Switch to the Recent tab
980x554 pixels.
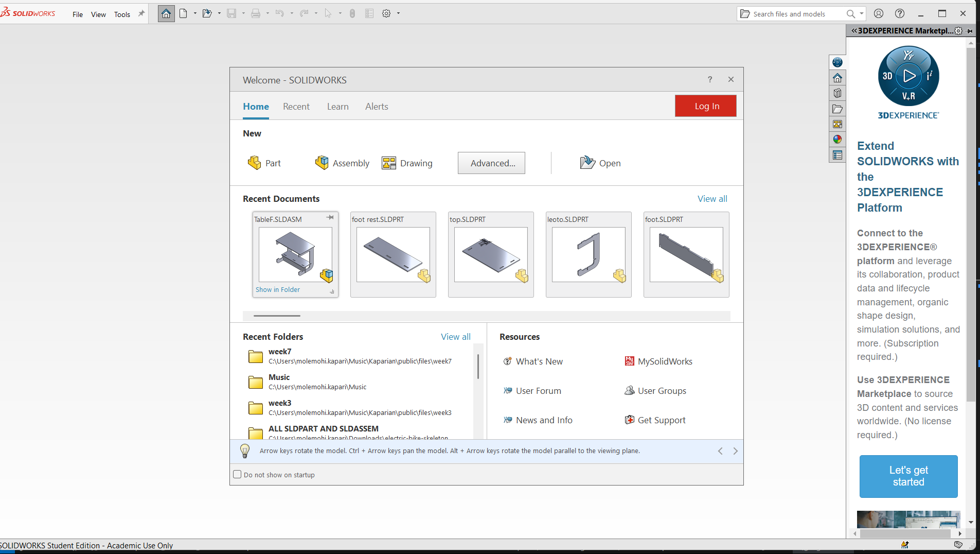296,107
